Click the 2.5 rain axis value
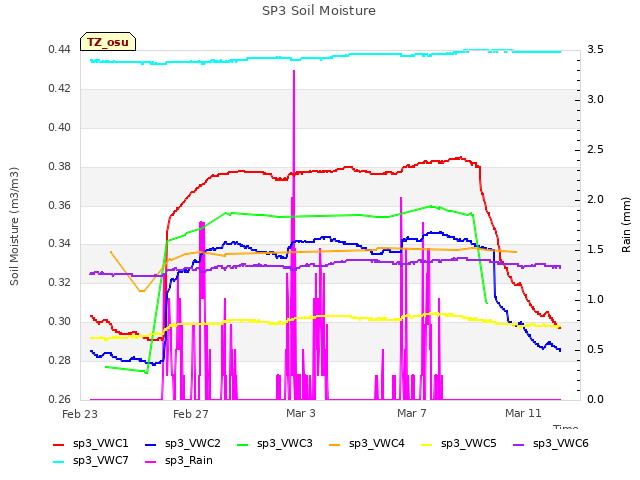 [x=595, y=150]
